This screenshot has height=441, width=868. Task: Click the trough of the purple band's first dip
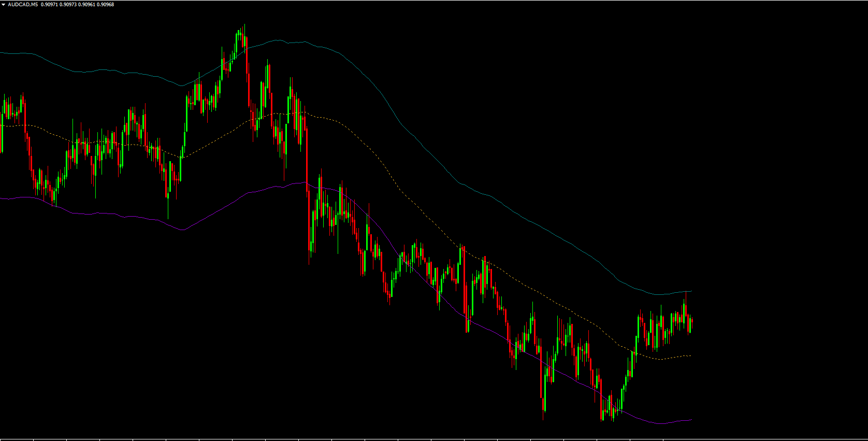[181, 229]
